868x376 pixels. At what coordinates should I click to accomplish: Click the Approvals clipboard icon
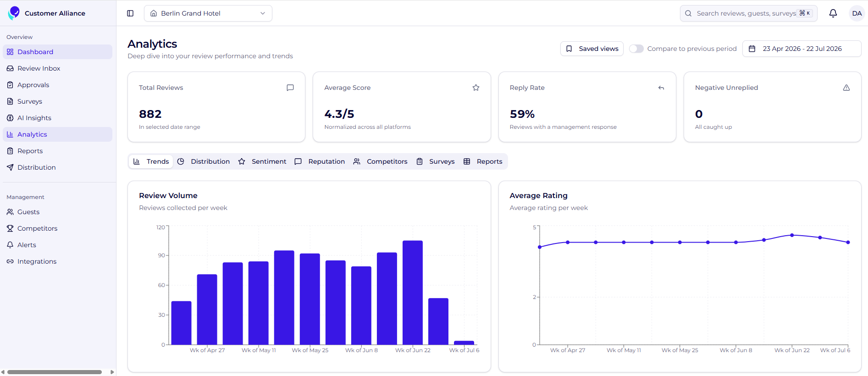[x=10, y=85]
